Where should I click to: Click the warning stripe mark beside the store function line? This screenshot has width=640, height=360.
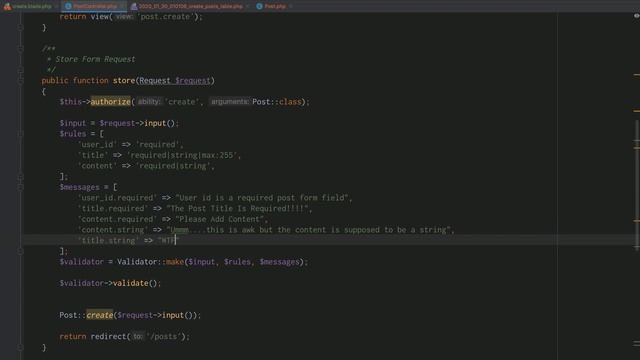[x=637, y=75]
